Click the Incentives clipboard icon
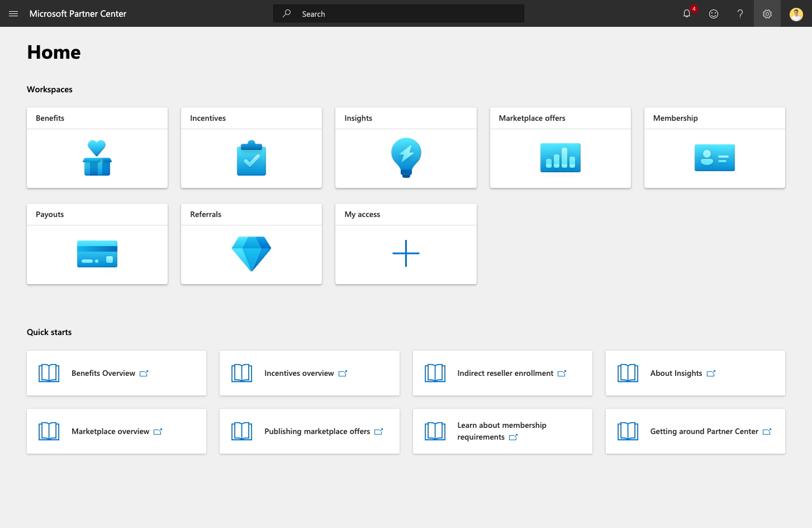The width and height of the screenshot is (812, 528). pyautogui.click(x=251, y=158)
